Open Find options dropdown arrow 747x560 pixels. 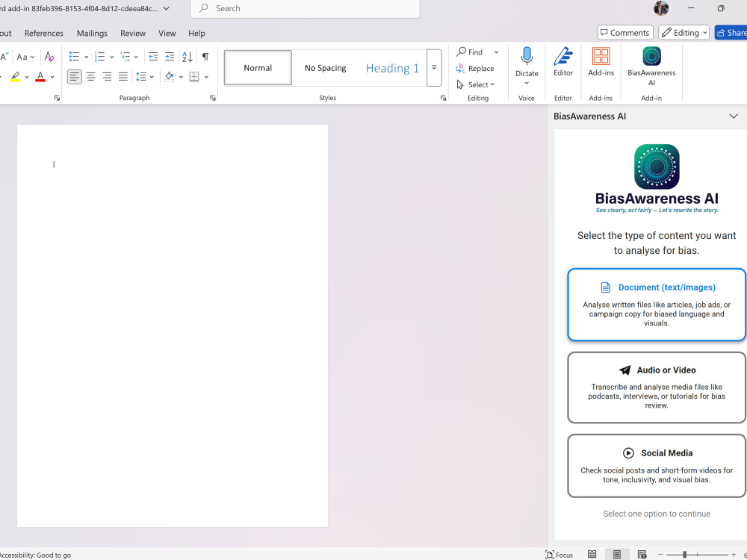click(496, 52)
